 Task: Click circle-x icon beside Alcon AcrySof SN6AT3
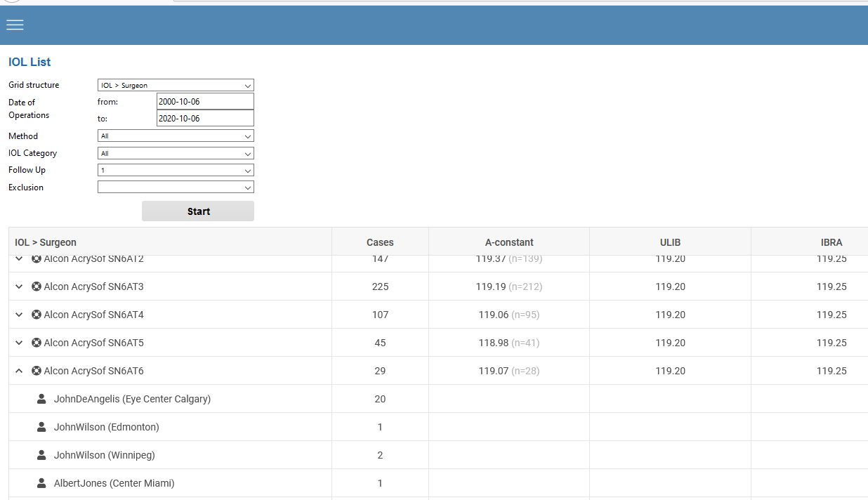37,287
